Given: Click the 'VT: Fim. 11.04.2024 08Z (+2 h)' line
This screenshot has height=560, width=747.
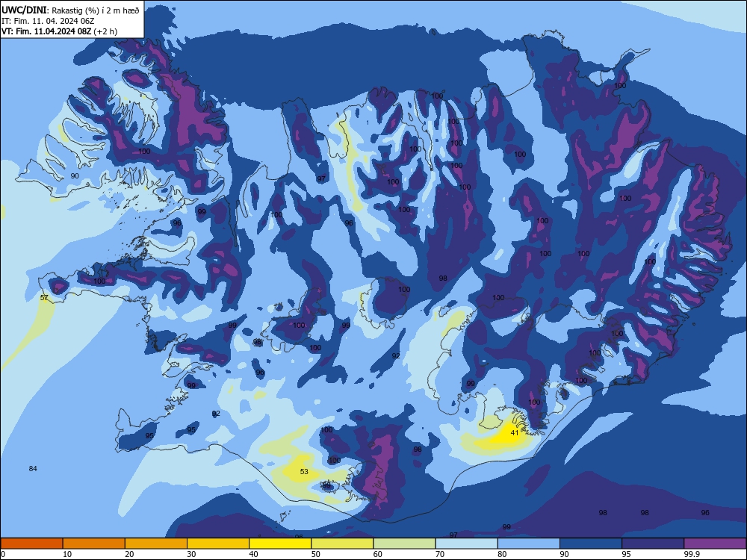Looking at the screenshot, I should 59,32.
